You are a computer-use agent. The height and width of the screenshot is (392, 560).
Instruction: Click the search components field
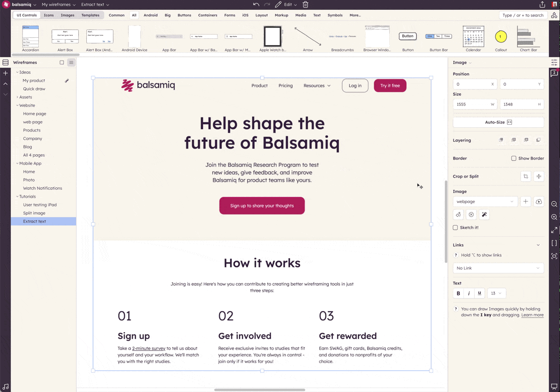[523, 15]
